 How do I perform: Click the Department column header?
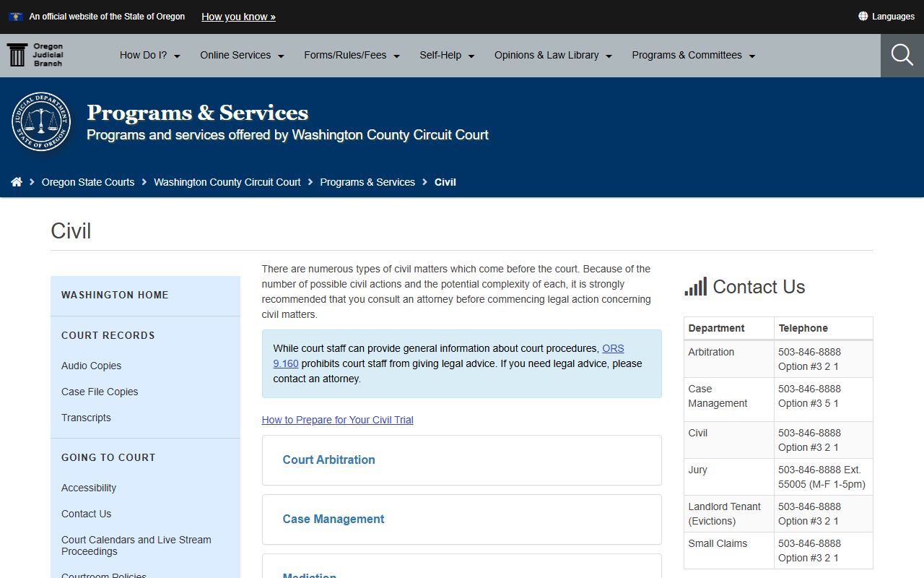(729, 328)
